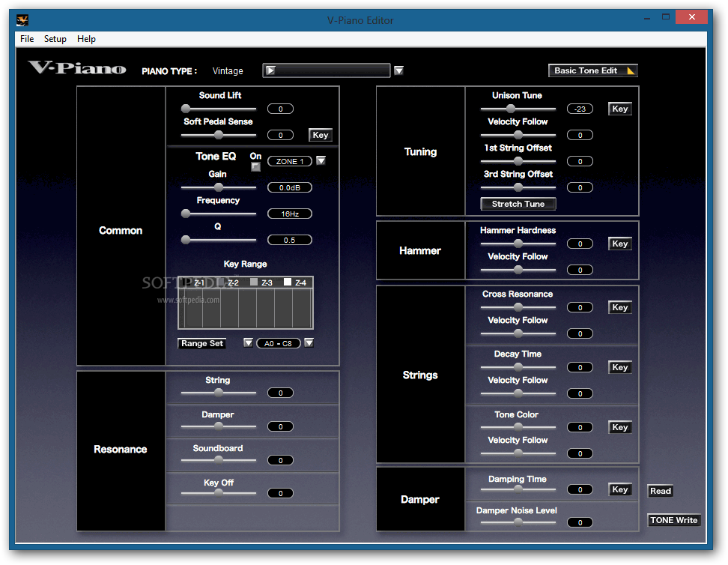728x565 pixels.
Task: Click the Damper Noise Level value field
Action: (580, 522)
